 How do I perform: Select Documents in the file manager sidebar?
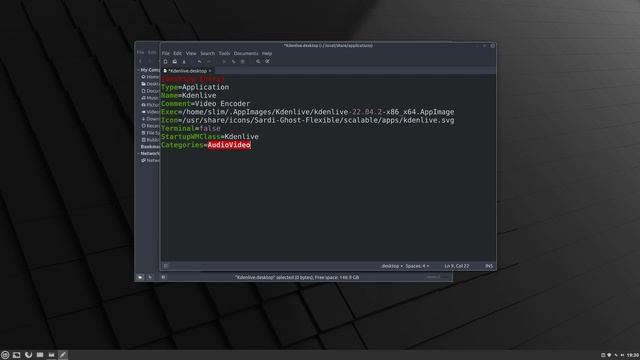click(x=151, y=91)
